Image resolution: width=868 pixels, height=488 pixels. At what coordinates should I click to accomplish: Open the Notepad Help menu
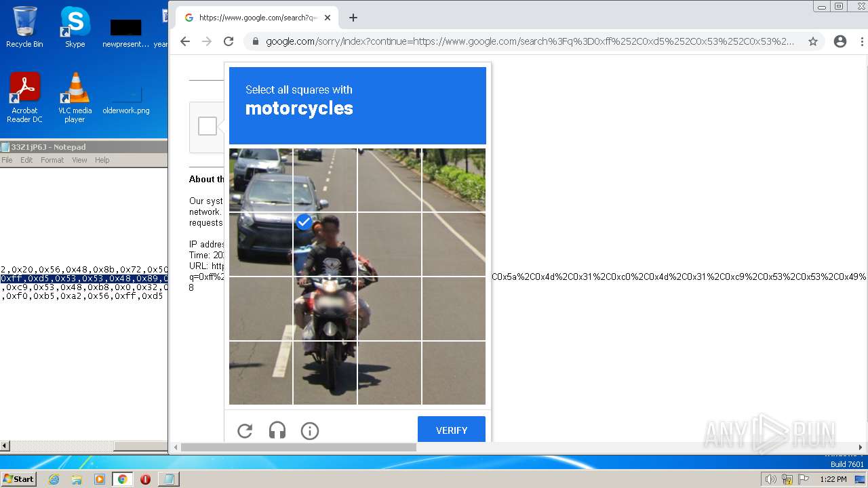click(x=102, y=160)
